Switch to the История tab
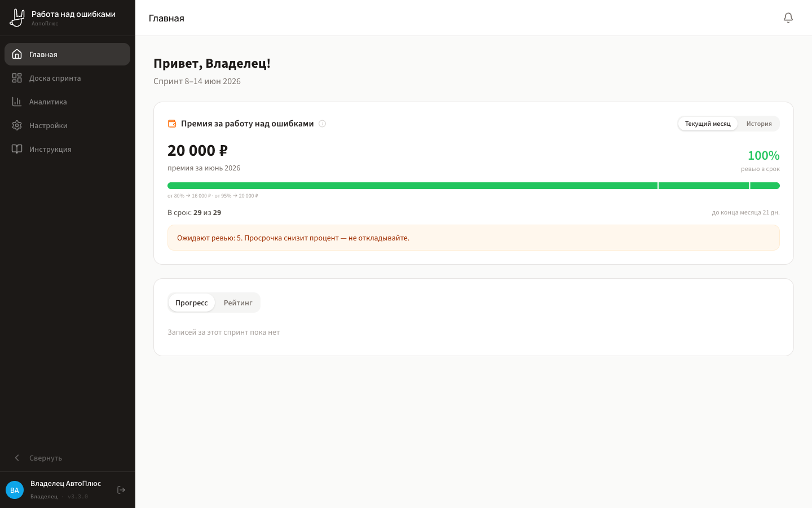812x508 pixels. point(759,124)
